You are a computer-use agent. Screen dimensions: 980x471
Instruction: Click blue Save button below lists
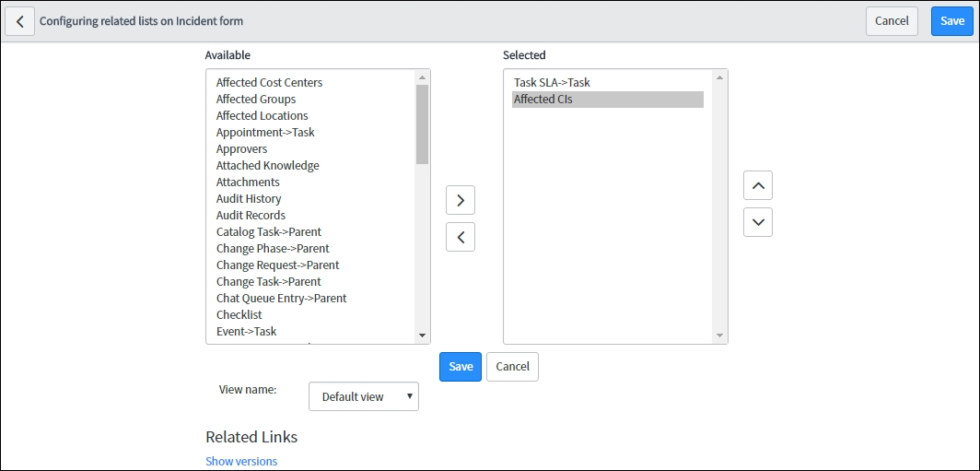click(x=461, y=367)
